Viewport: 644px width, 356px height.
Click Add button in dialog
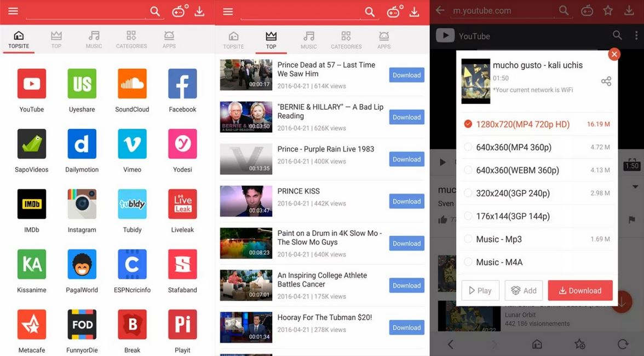coord(524,290)
